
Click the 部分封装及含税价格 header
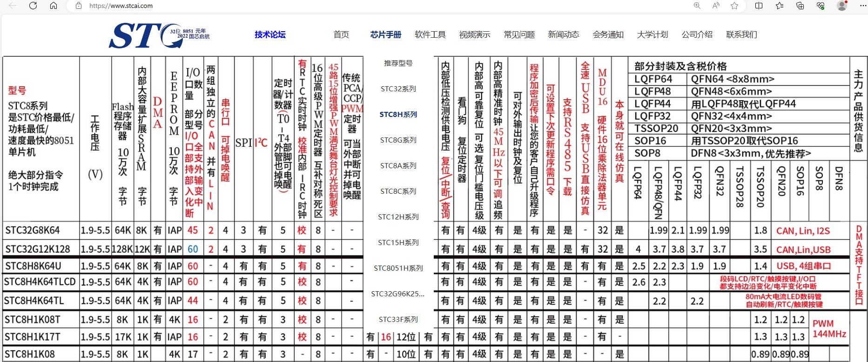[x=680, y=66]
